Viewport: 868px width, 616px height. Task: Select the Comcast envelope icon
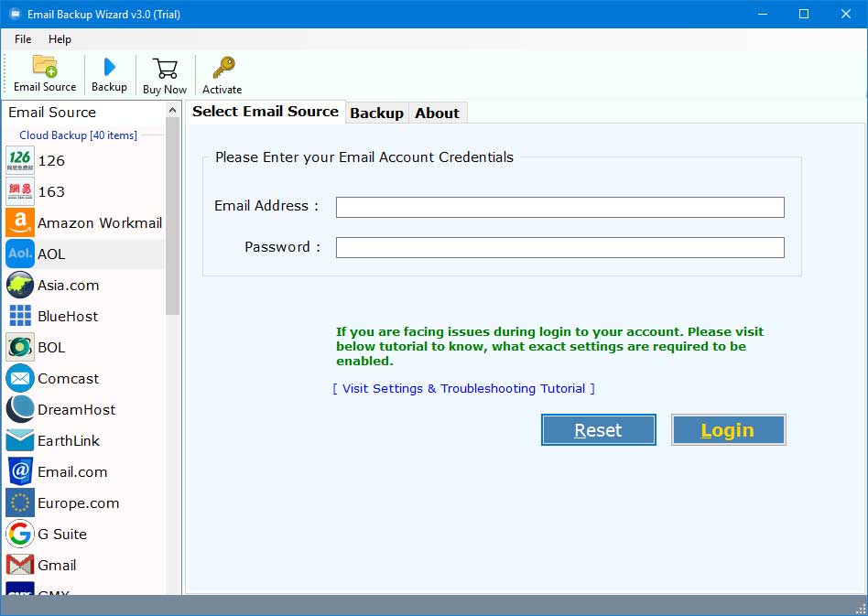pyautogui.click(x=20, y=379)
